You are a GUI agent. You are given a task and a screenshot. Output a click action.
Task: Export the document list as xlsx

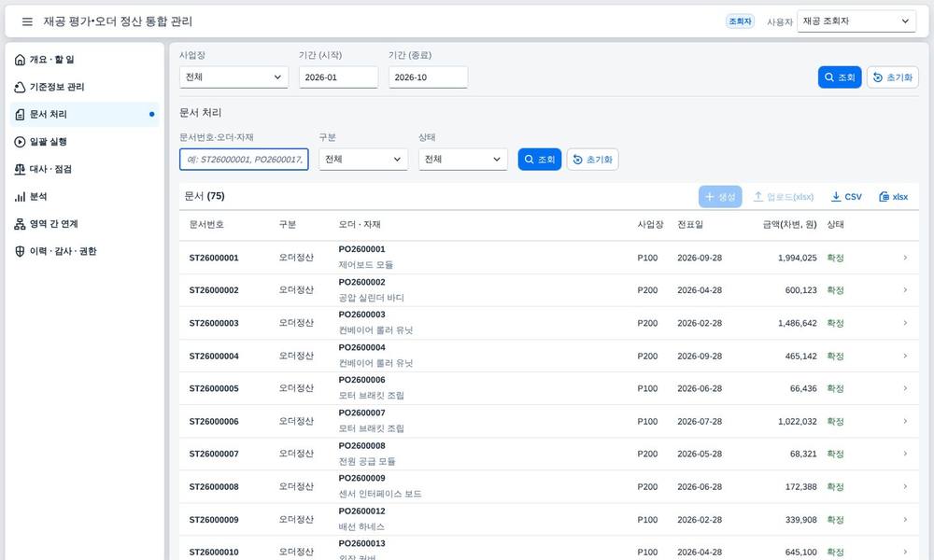894,196
